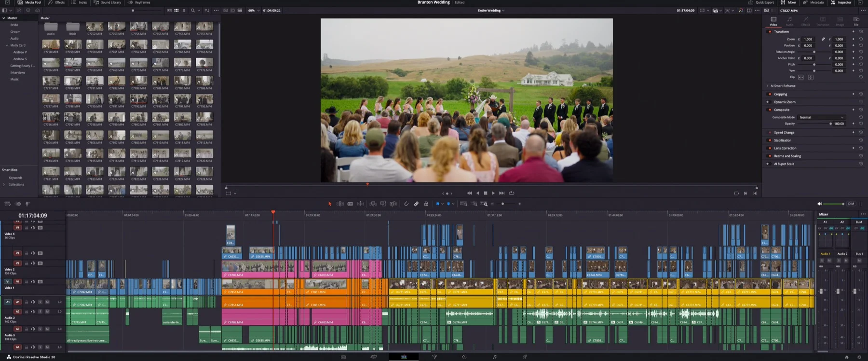
Task: Switch media pool to list view icon
Action: tap(184, 10)
